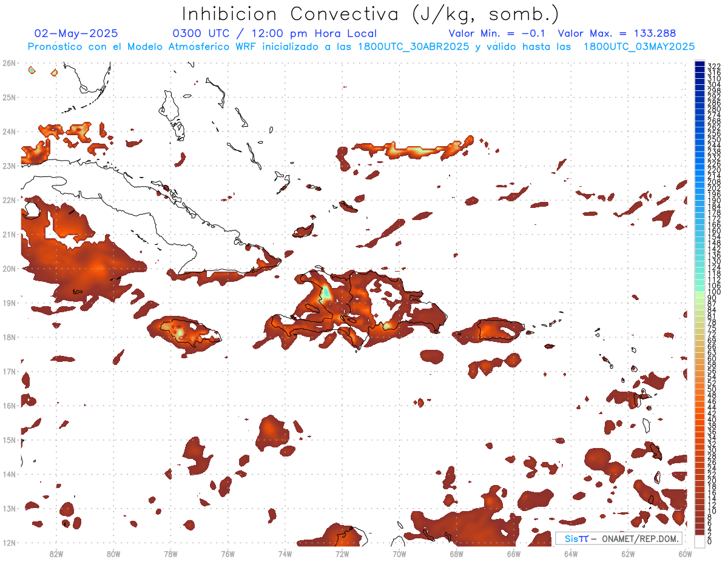728x562 pixels.
Task: Click the 25N latitude label
Action: [8, 97]
